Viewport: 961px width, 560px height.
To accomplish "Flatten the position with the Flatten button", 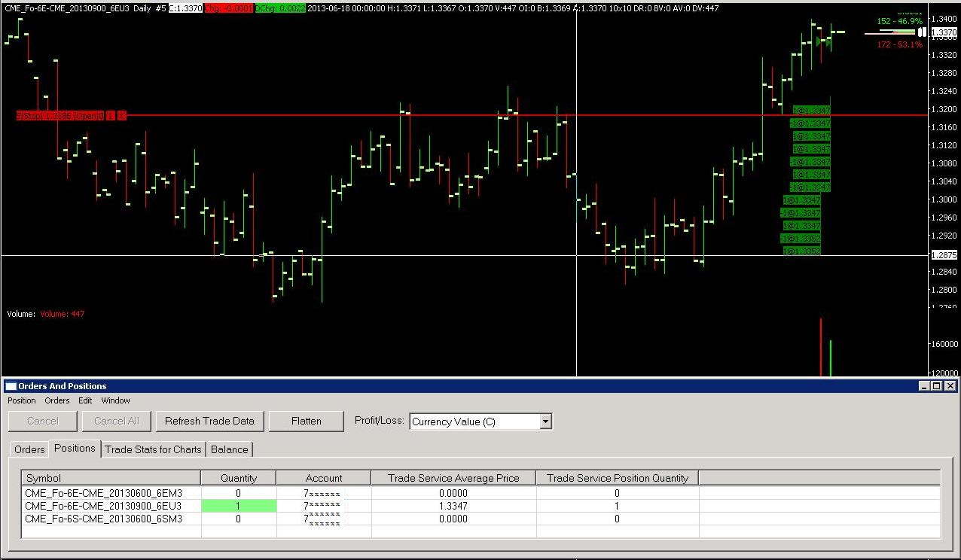I will [x=307, y=421].
